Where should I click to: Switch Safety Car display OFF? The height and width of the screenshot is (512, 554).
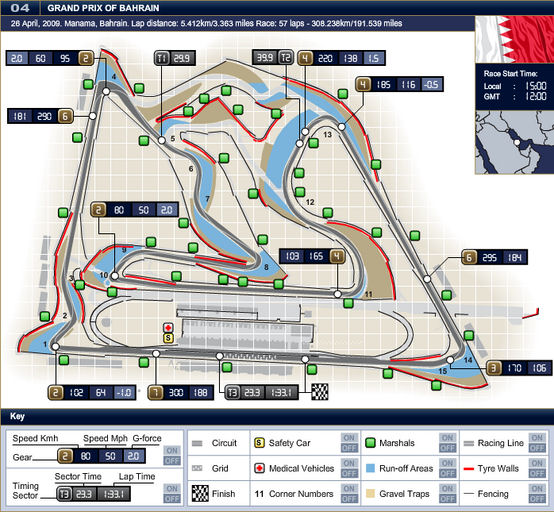point(349,448)
